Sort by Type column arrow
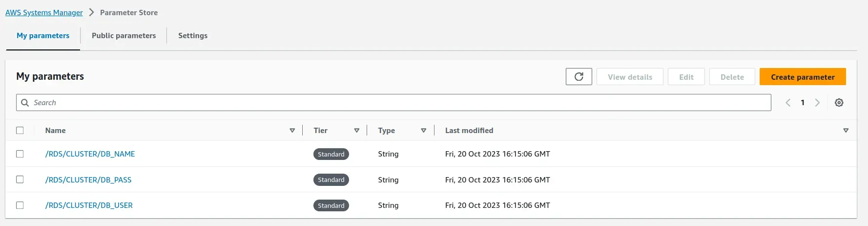Screen dimensions: 868x226 (423, 131)
